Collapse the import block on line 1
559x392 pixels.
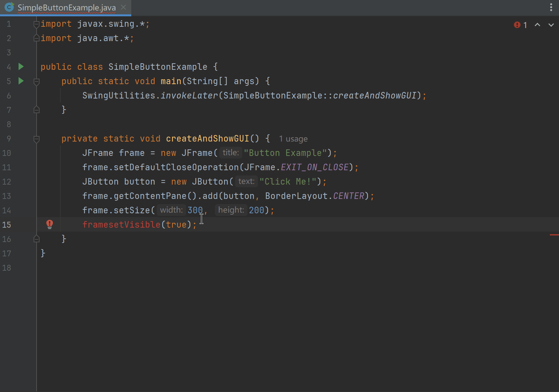[37, 24]
